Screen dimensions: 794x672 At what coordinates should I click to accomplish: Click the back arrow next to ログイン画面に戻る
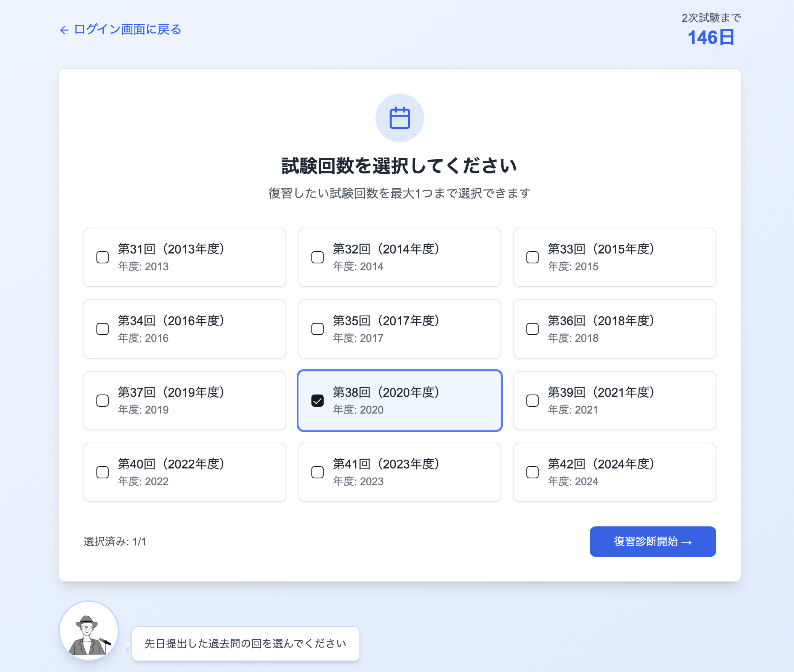[x=64, y=29]
